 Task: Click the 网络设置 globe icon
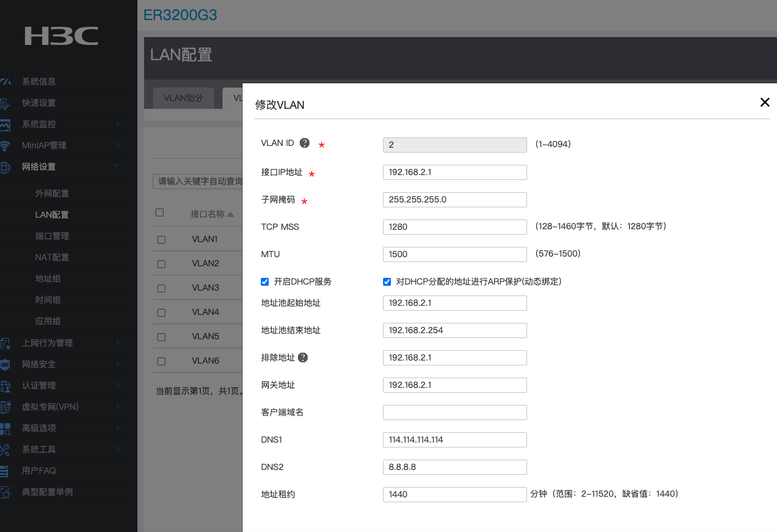(x=5, y=167)
